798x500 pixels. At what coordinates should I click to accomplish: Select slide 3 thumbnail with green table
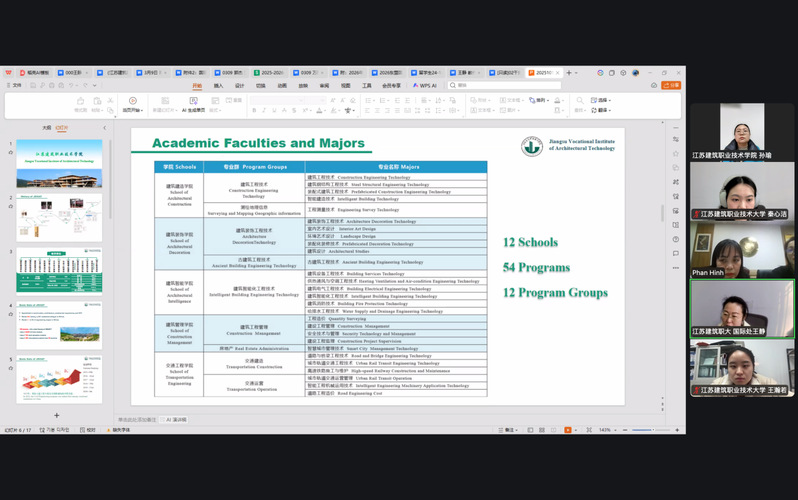click(x=58, y=269)
